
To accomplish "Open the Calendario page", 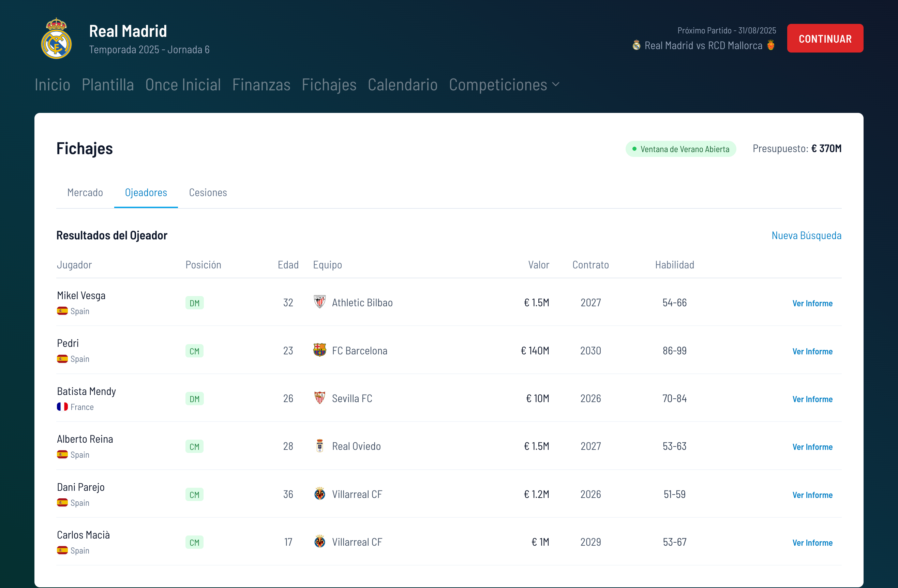I will (x=402, y=85).
